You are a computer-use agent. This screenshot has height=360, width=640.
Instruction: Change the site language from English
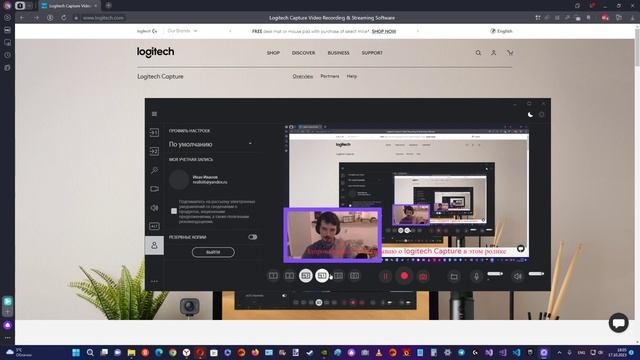501,31
